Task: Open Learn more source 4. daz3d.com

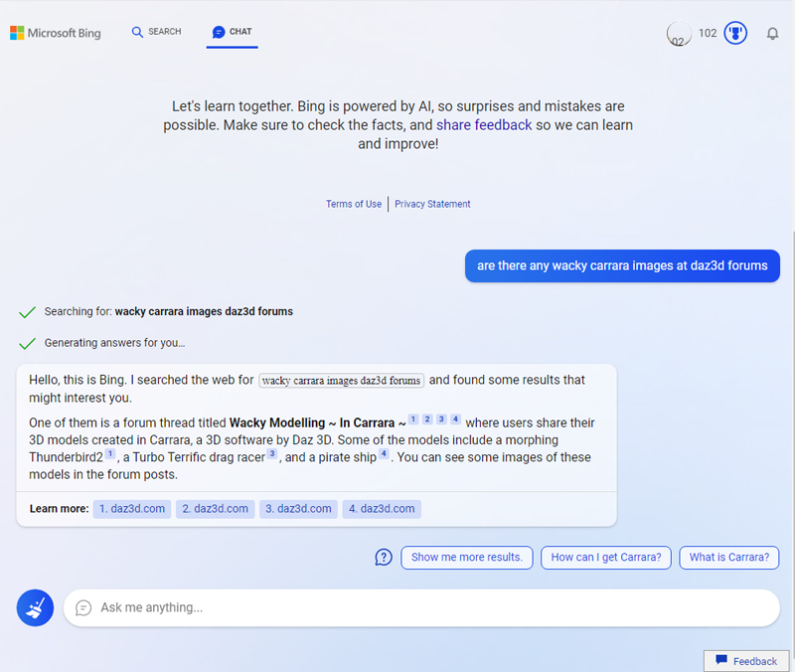Action: [382, 509]
